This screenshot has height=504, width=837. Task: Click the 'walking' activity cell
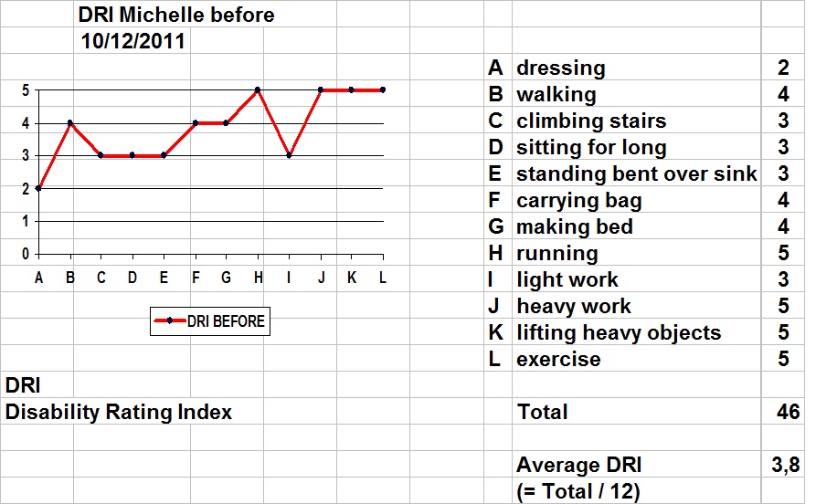pos(636,94)
